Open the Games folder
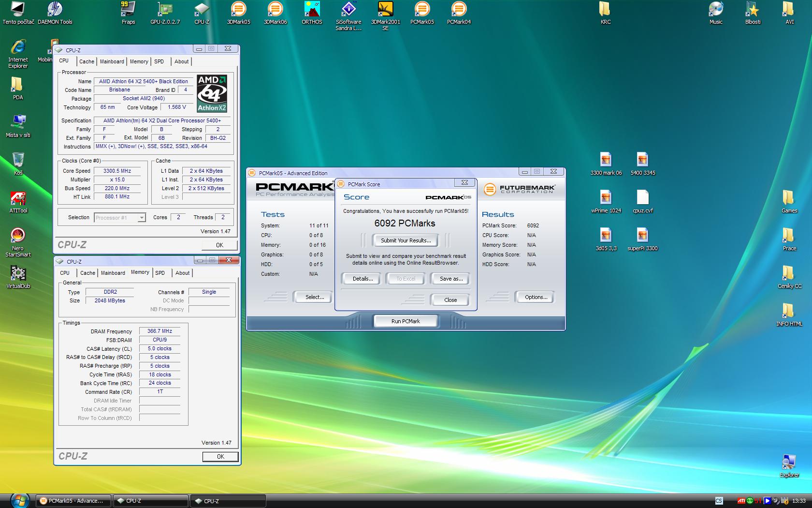This screenshot has width=812, height=508. click(789, 202)
